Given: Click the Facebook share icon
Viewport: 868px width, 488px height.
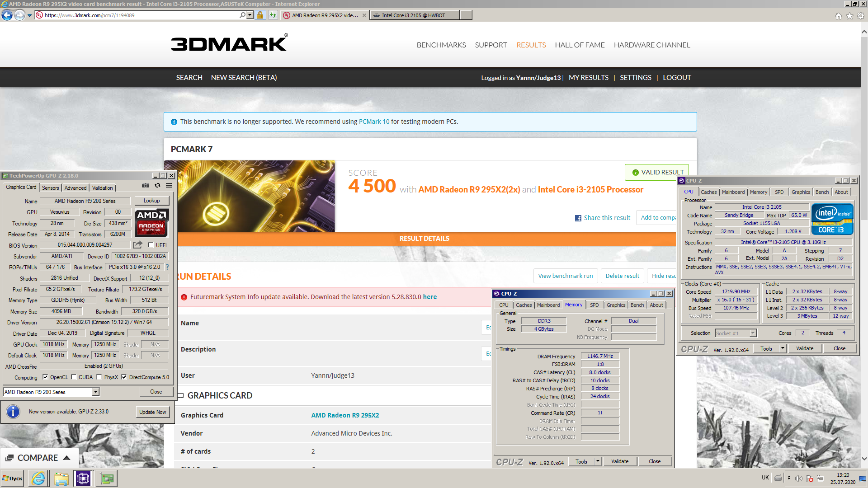Looking at the screenshot, I should click(x=578, y=218).
